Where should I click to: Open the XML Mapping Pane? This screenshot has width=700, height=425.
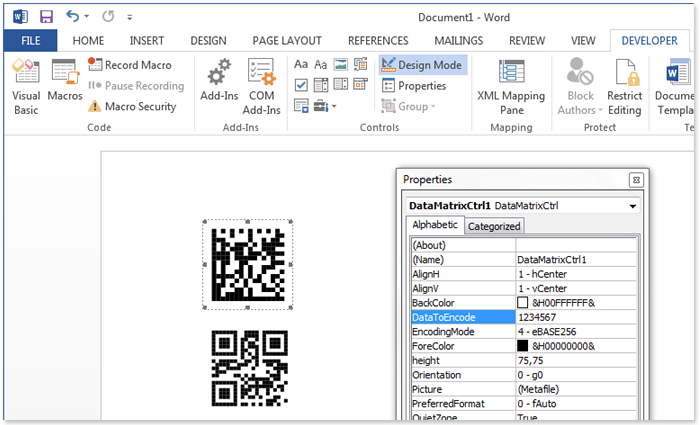pos(511,87)
